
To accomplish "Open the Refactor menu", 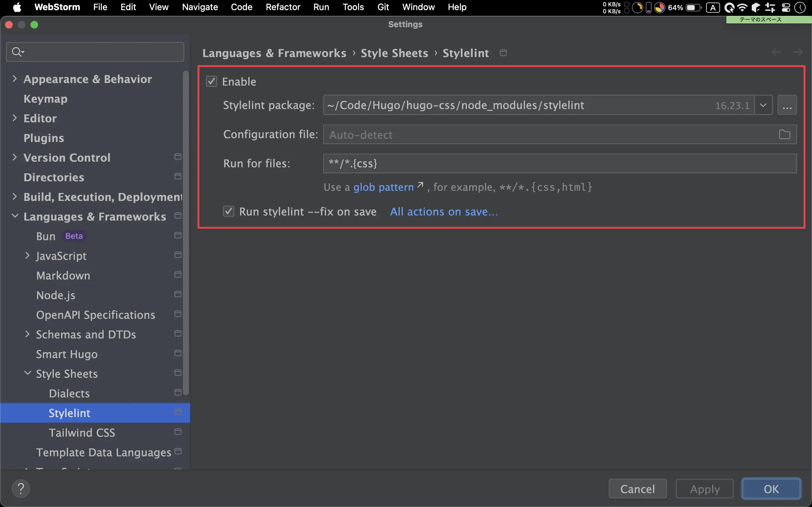I will coord(283,7).
